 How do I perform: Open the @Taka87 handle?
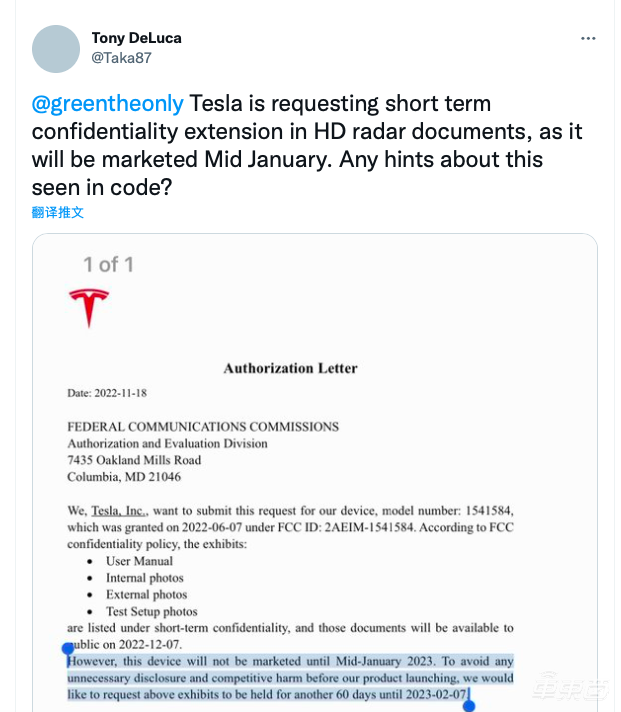click(121, 58)
